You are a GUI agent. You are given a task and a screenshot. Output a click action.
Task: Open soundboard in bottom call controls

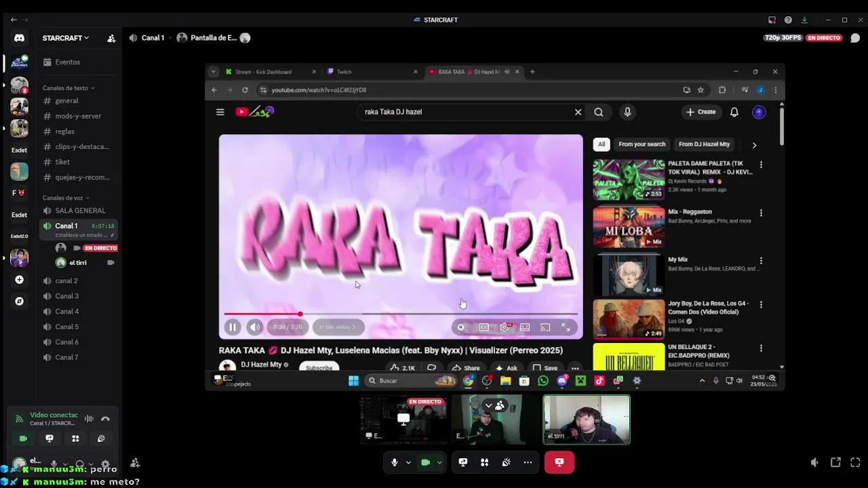pos(506,462)
